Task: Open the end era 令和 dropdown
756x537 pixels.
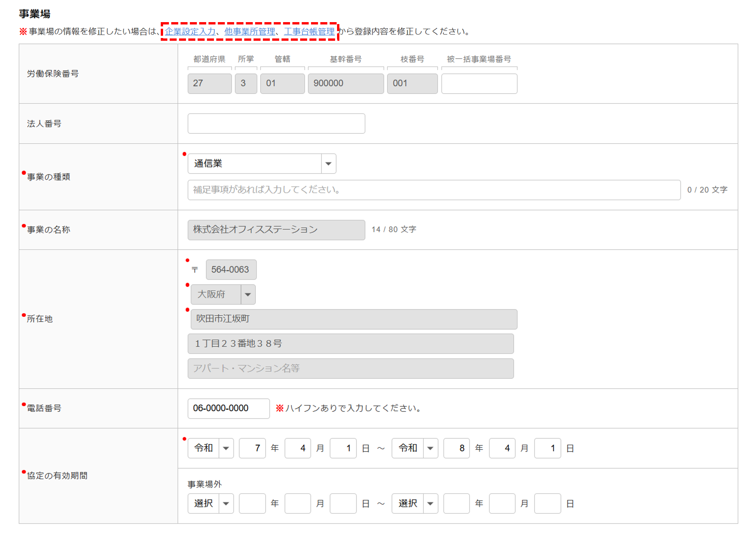Action: point(415,448)
